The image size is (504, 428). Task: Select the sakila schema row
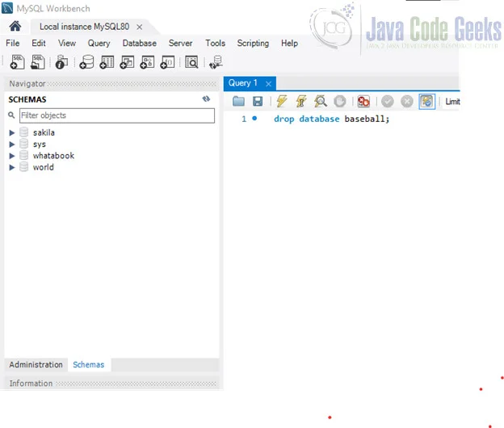click(x=44, y=132)
